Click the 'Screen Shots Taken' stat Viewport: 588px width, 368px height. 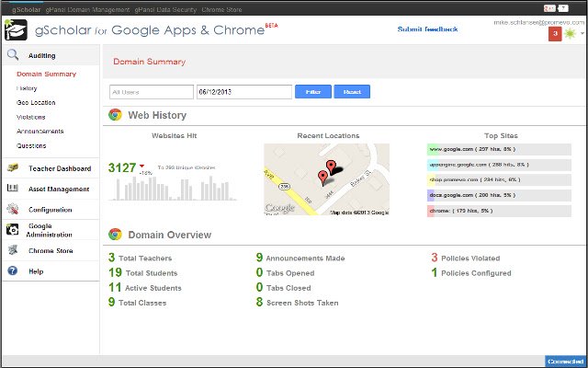point(297,303)
